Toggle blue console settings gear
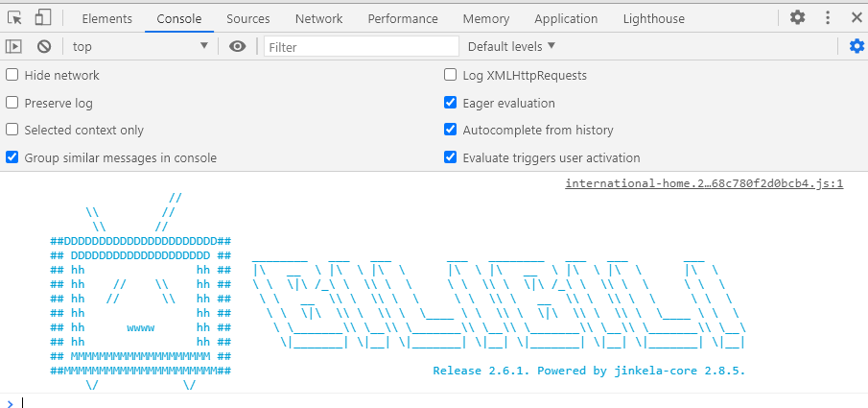 [856, 46]
